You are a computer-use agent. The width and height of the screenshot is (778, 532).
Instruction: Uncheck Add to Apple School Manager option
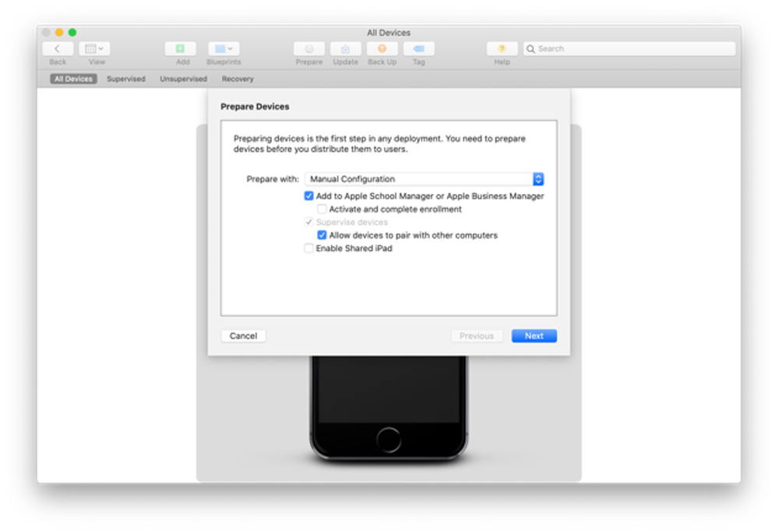point(308,196)
